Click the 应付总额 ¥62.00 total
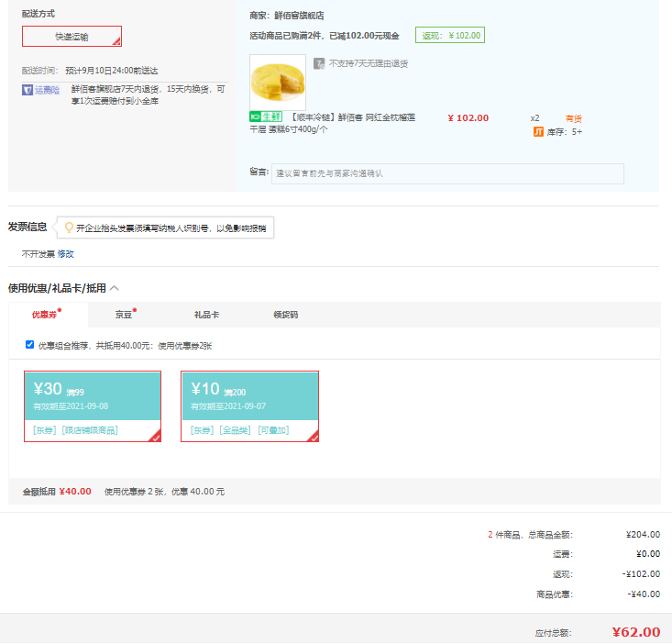 [636, 632]
